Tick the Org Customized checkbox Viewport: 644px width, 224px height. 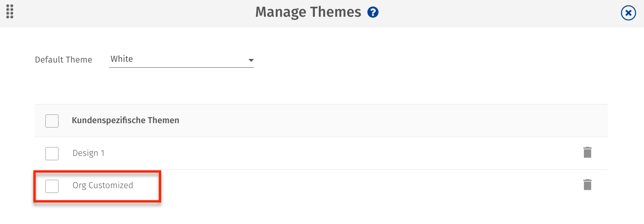52,186
